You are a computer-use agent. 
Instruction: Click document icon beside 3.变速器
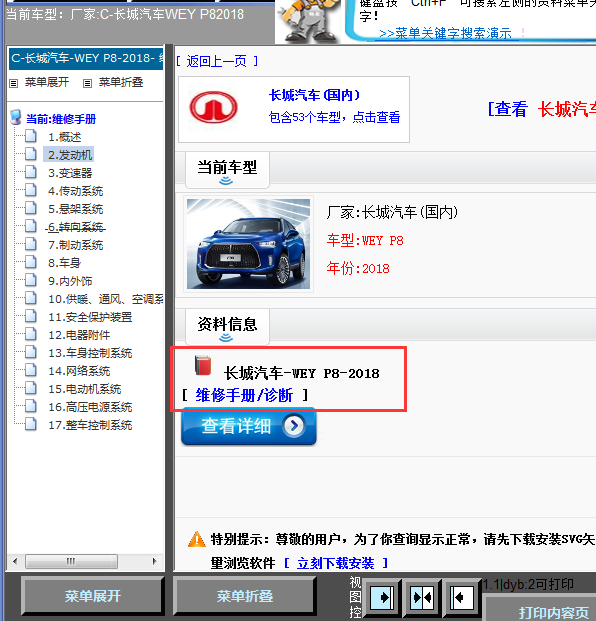(31, 172)
